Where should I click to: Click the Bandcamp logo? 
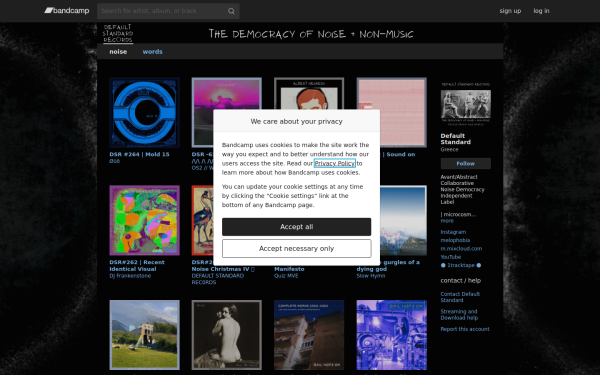tap(67, 11)
